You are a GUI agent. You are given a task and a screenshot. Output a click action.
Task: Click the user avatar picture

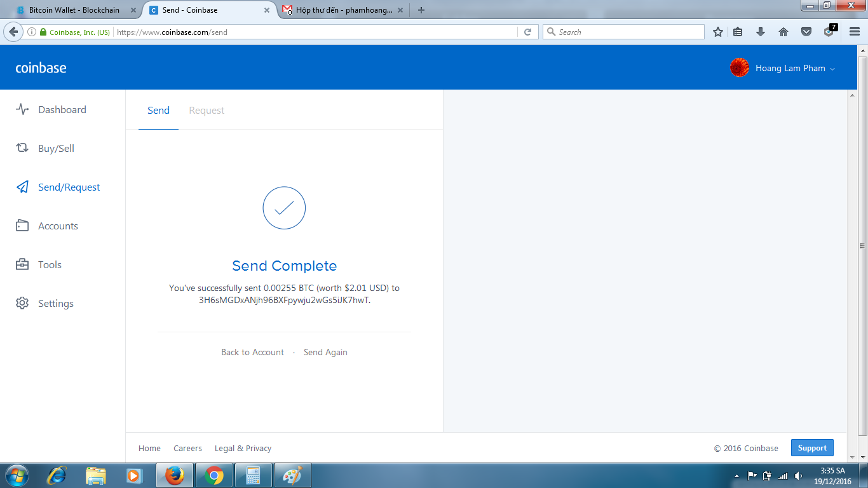tap(740, 67)
